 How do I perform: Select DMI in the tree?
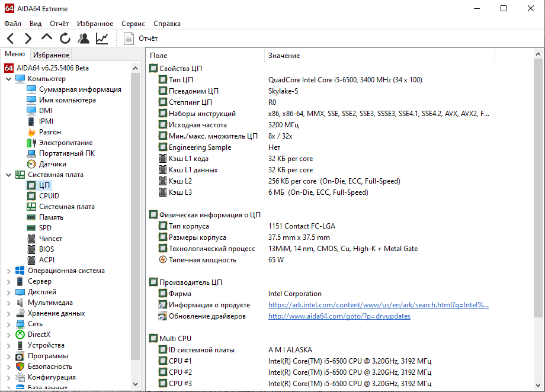(x=46, y=111)
